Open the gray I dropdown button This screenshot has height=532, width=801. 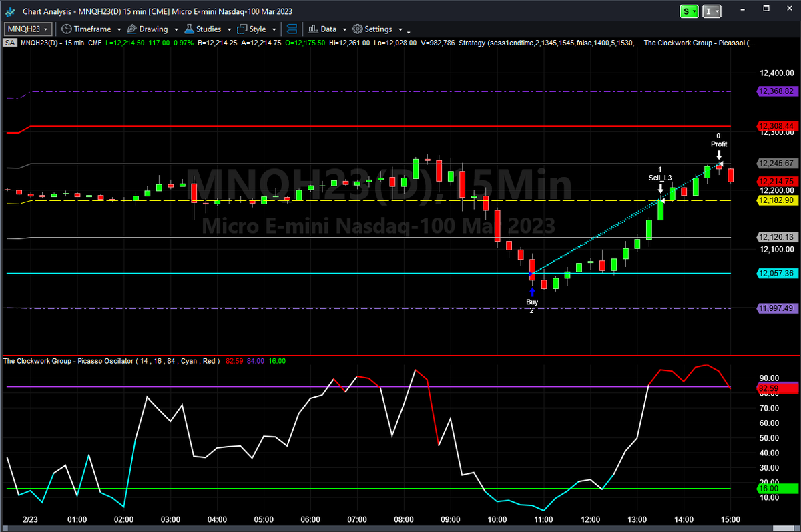pyautogui.click(x=713, y=11)
